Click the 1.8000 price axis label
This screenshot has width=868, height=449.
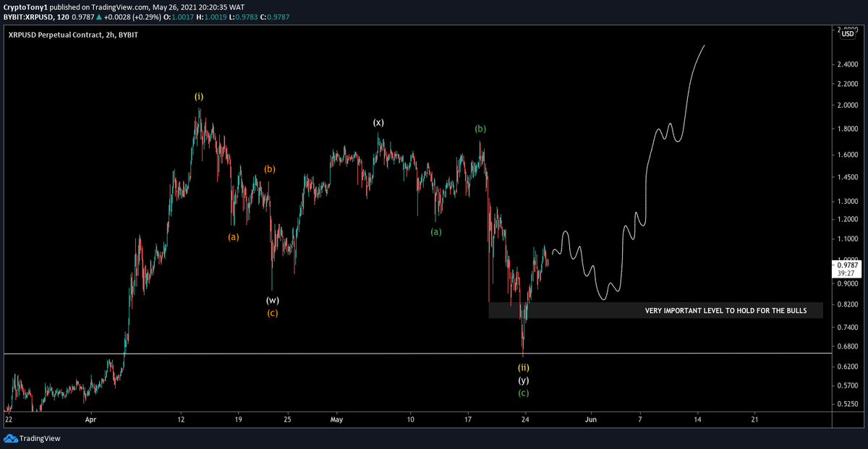[848, 130]
